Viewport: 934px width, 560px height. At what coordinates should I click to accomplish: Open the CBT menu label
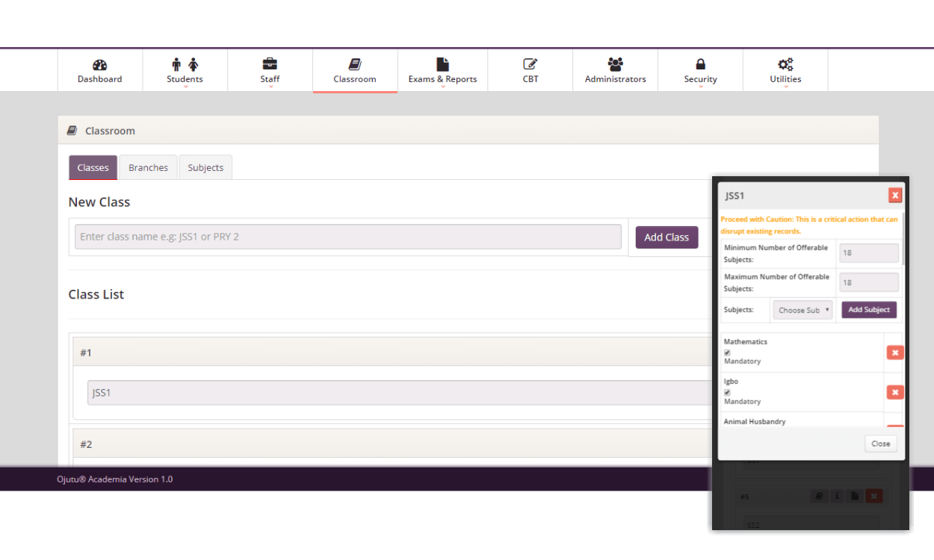pyautogui.click(x=531, y=79)
